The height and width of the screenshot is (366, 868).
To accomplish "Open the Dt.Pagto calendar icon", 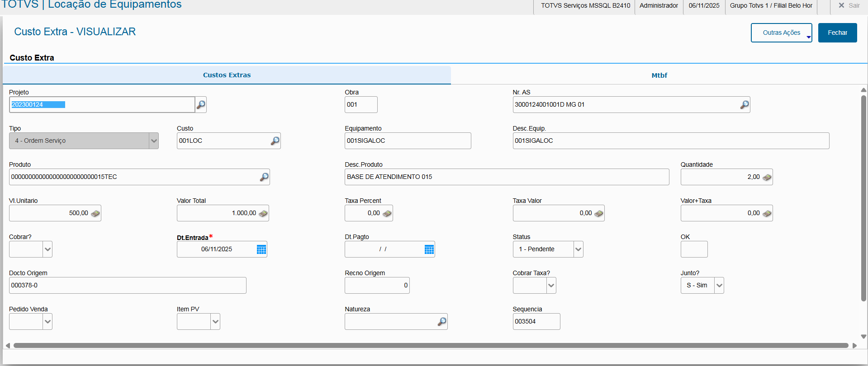I will click(x=429, y=249).
